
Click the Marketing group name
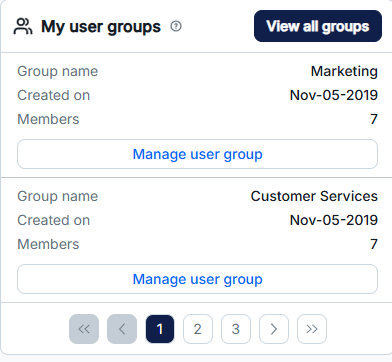(x=344, y=71)
